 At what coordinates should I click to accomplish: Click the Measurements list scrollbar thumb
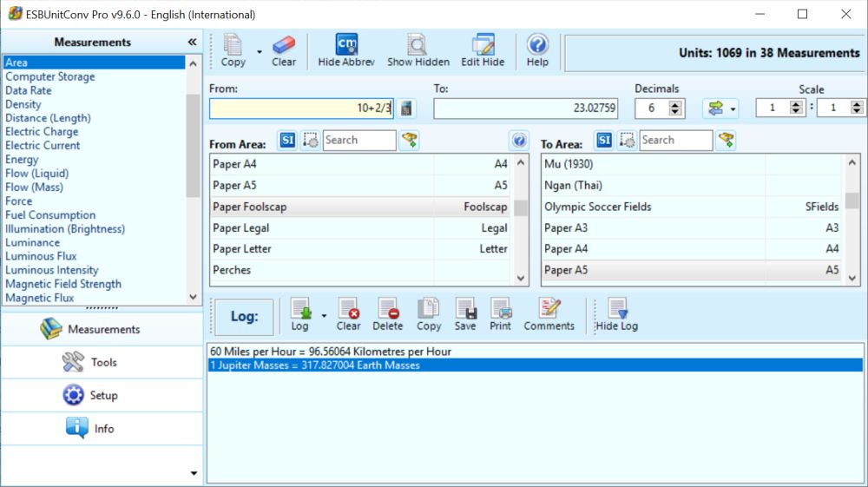(x=193, y=146)
